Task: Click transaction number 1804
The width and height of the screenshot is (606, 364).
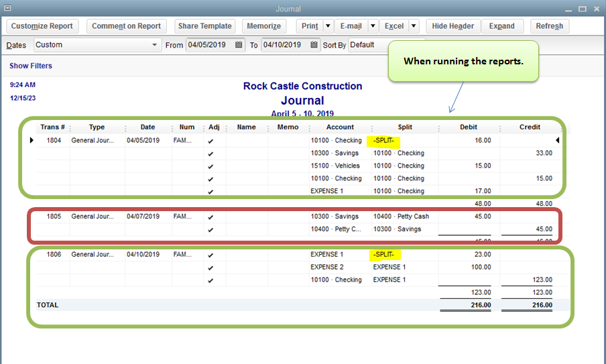Action: [54, 140]
